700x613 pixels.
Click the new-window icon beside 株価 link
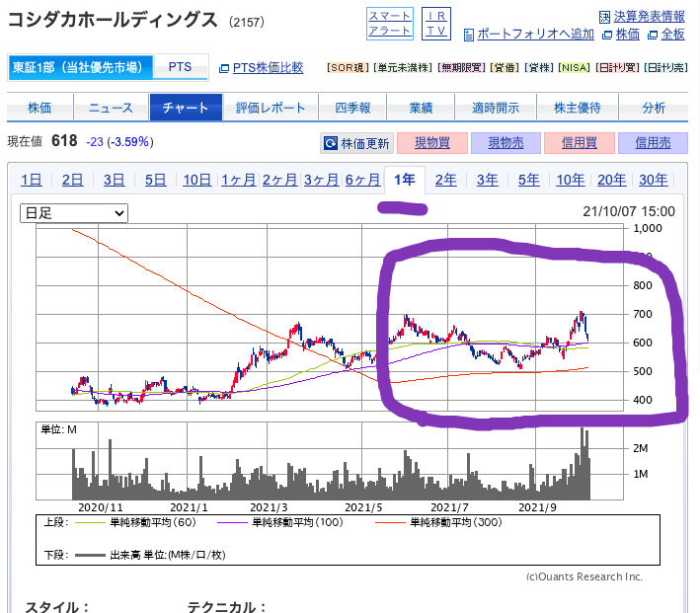607,35
